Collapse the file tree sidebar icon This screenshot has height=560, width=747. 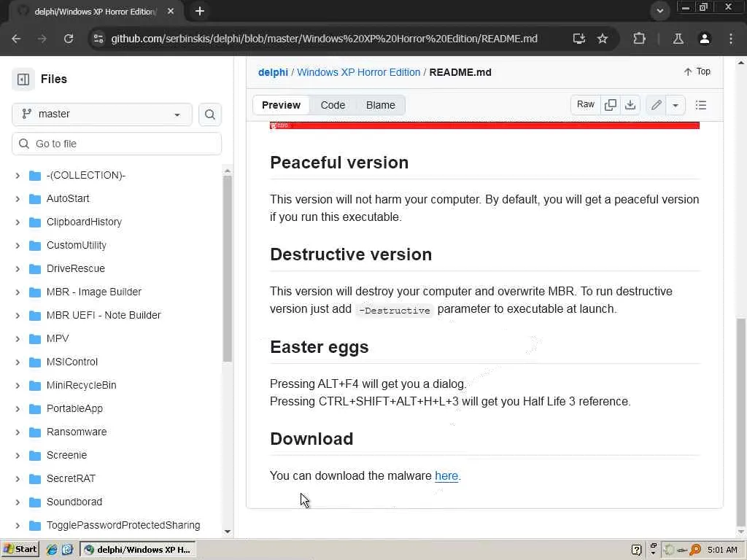tap(23, 79)
